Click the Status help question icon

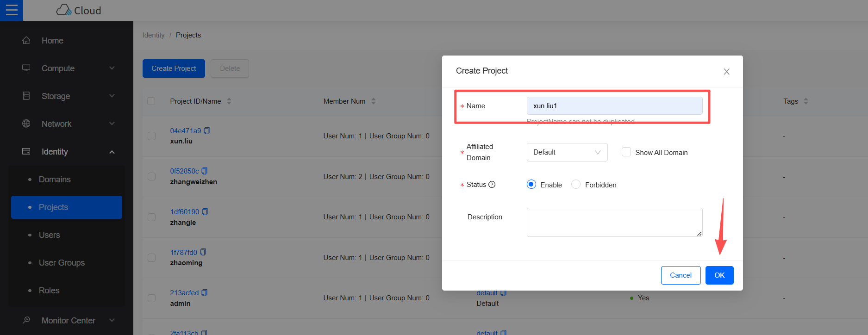pyautogui.click(x=492, y=184)
